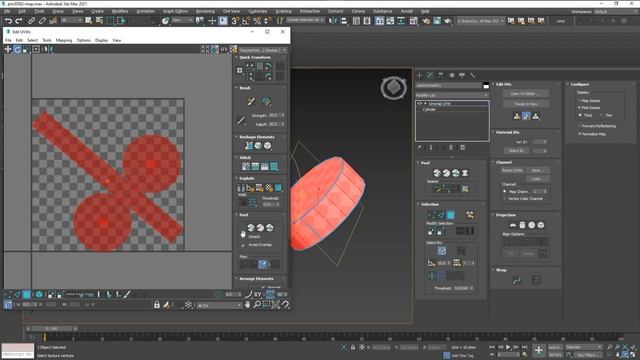
Task: Toggle Avoid Overlap checkbox in UV editor
Action: [243, 245]
